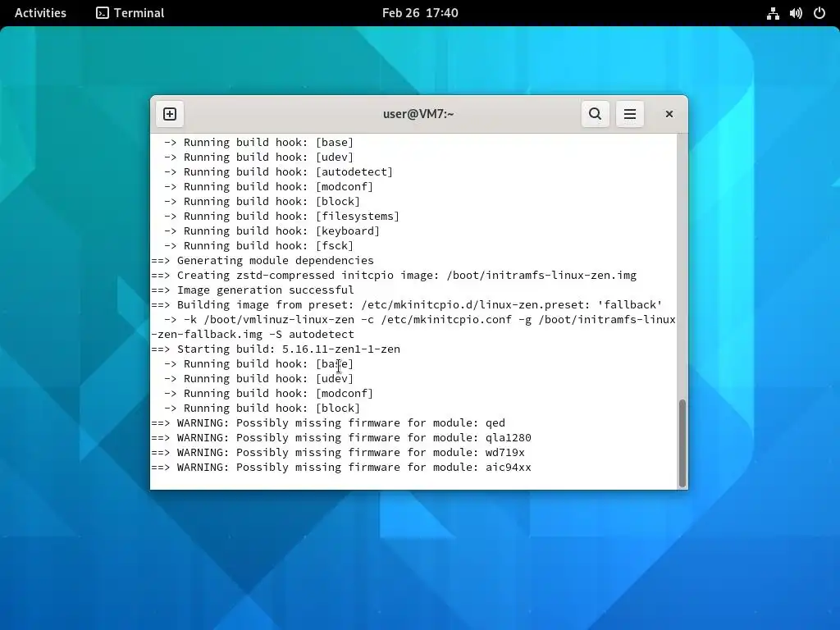Click the window title user@VM7:~

[418, 114]
